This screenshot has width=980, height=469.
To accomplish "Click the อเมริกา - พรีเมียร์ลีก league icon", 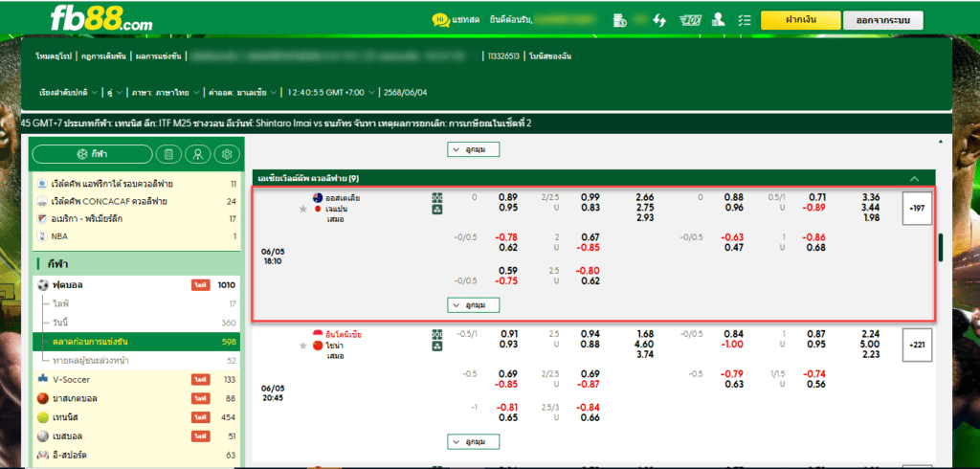I will click(41, 219).
